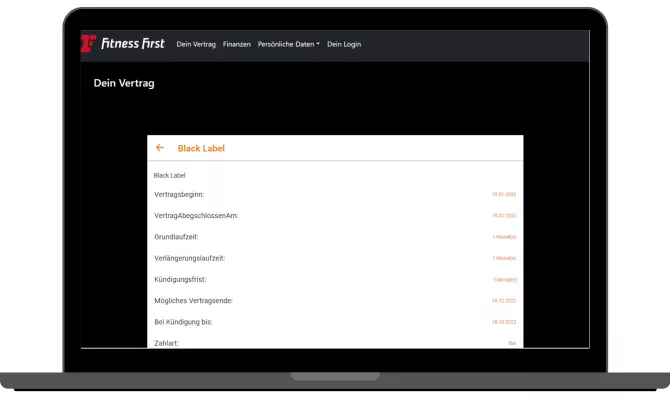Click the Verlängerungslaufzeit label
This screenshot has width=670, height=400.
(189, 258)
